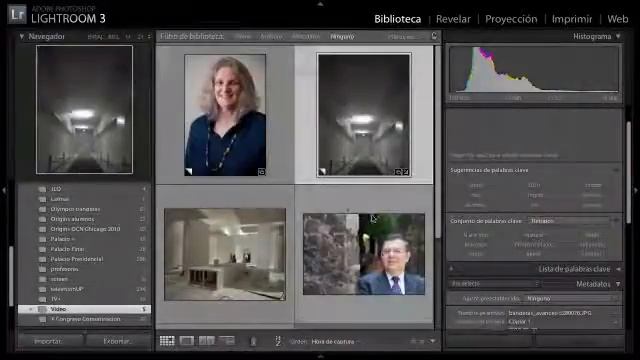Image resolution: width=640 pixels, height=360 pixels.
Task: Switch to Survey view in the toolbar
Action: (x=227, y=341)
